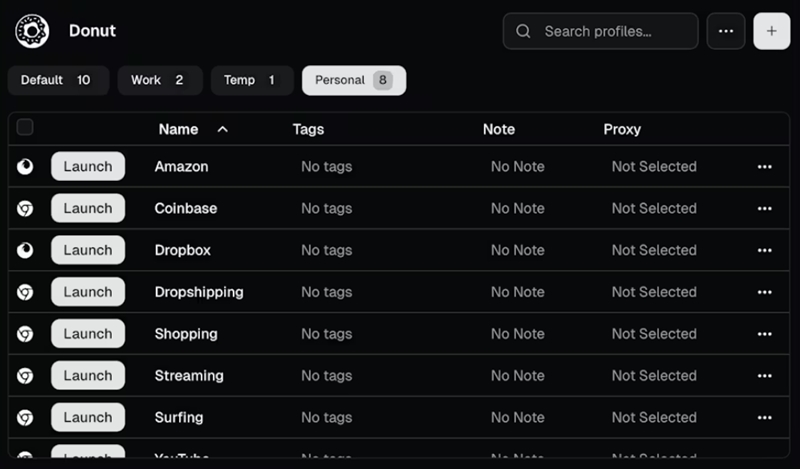Launch the Coinbase profile
The image size is (800, 469).
tap(88, 209)
